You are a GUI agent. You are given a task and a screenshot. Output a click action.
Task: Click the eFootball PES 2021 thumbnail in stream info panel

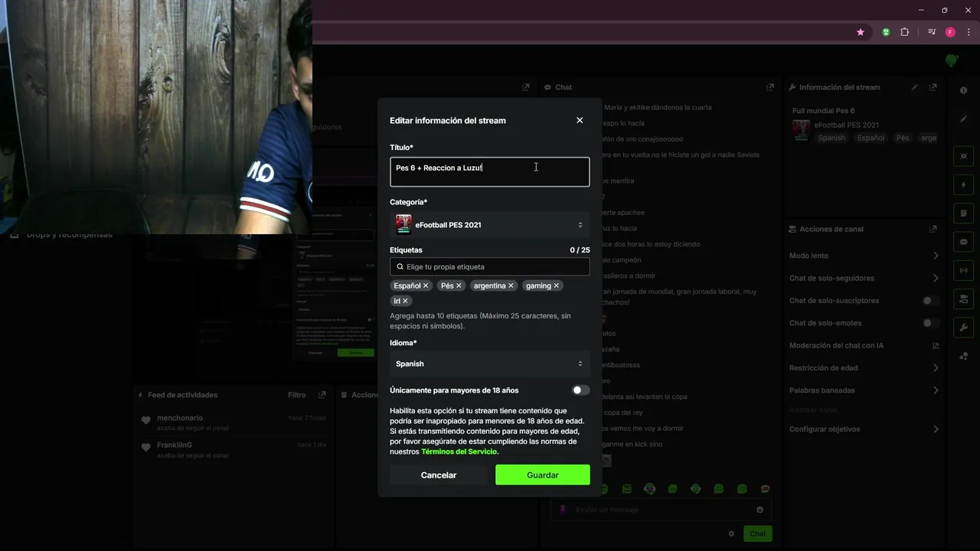pos(801,130)
